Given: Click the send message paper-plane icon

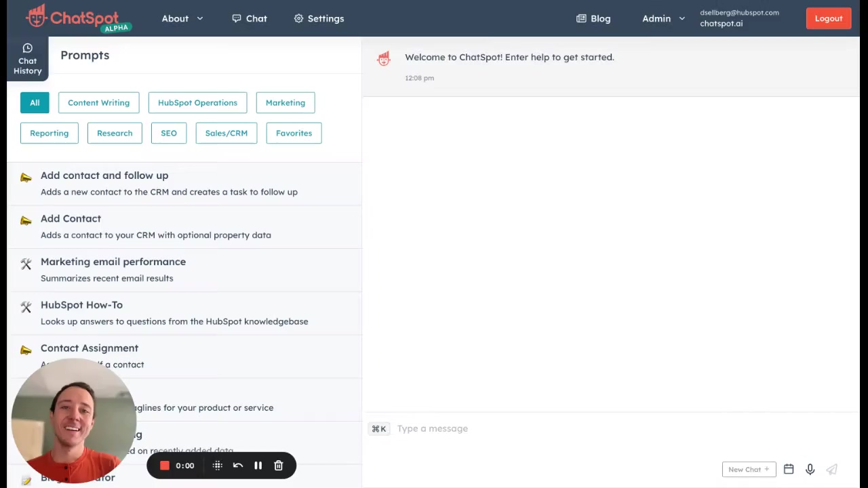Looking at the screenshot, I should [x=831, y=469].
